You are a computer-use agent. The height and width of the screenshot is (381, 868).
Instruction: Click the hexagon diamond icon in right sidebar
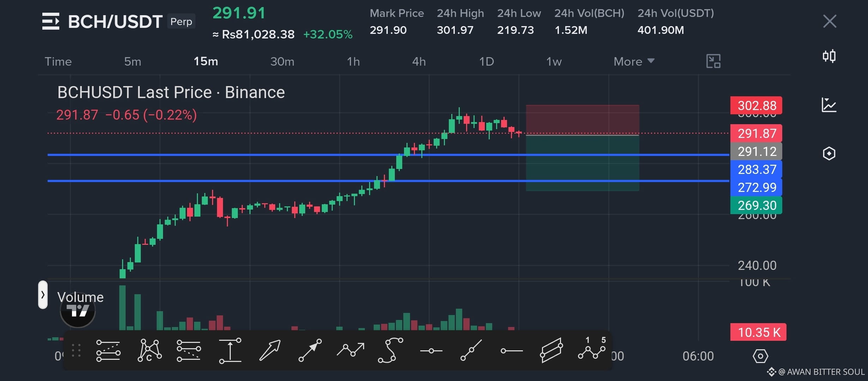[829, 153]
